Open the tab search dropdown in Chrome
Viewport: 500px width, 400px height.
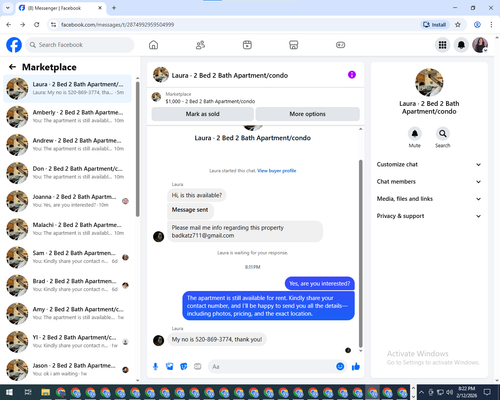pyautogui.click(x=8, y=8)
